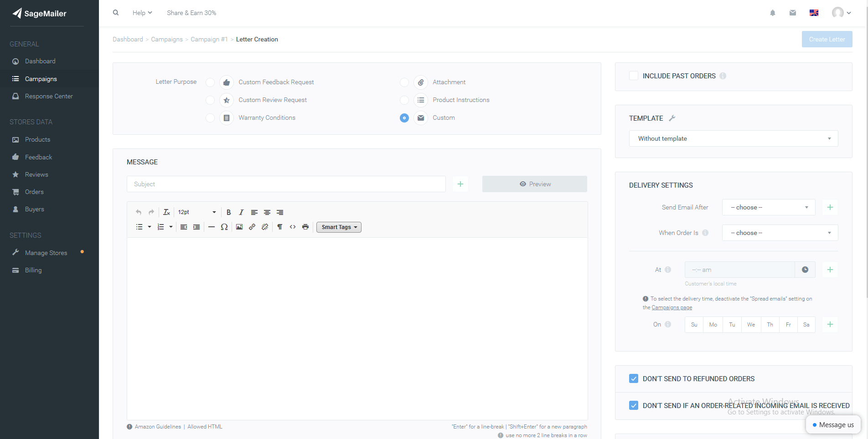
Task: Click in the Subject field
Action: click(286, 184)
